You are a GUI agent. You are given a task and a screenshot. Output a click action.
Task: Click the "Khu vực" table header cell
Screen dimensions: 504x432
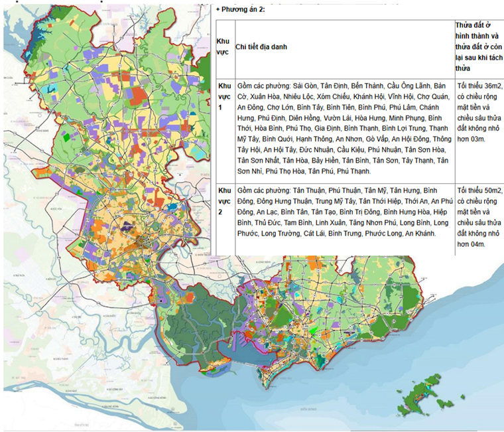[223, 47]
